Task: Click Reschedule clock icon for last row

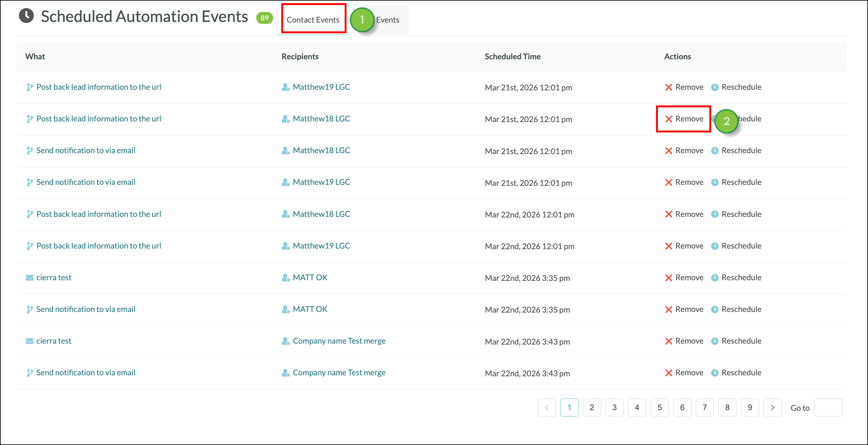Action: (x=714, y=373)
